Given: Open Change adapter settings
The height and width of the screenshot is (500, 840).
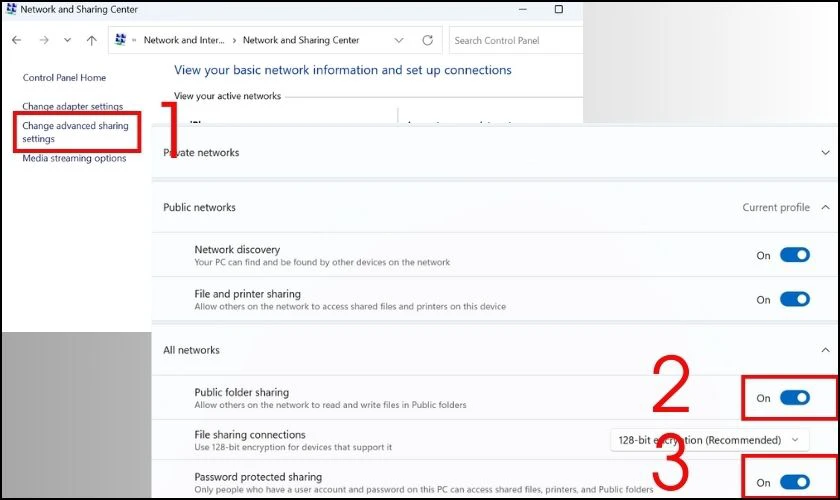Looking at the screenshot, I should (72, 106).
